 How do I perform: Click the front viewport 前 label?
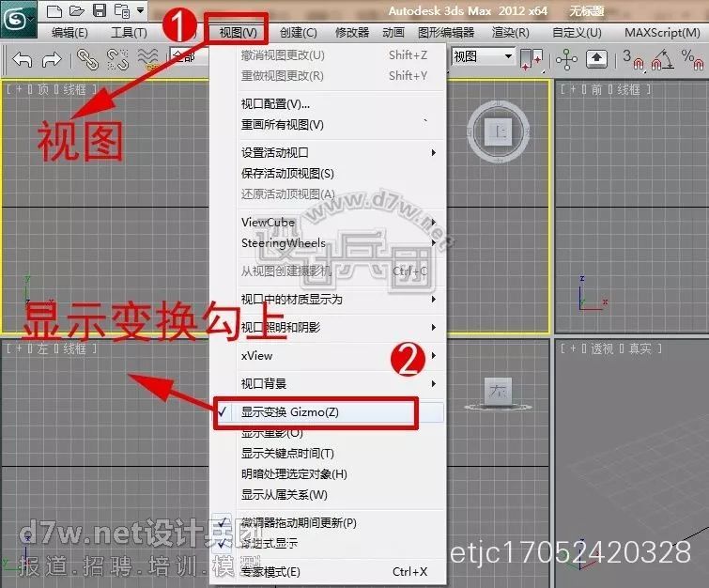point(596,89)
